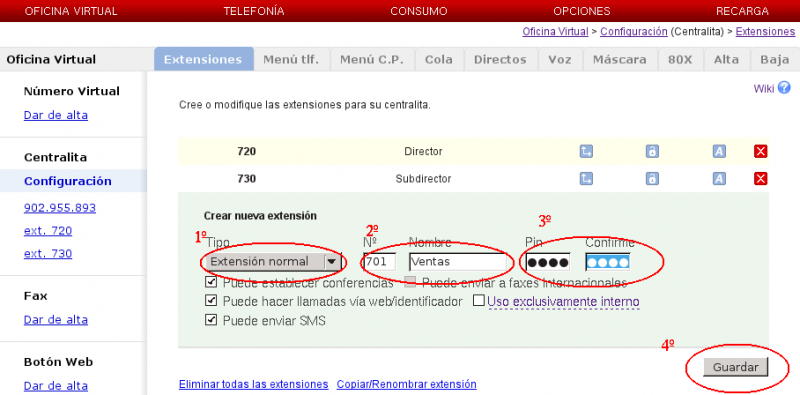The height and width of the screenshot is (395, 800).
Task: Switch to the Cola tab
Action: coord(439,59)
